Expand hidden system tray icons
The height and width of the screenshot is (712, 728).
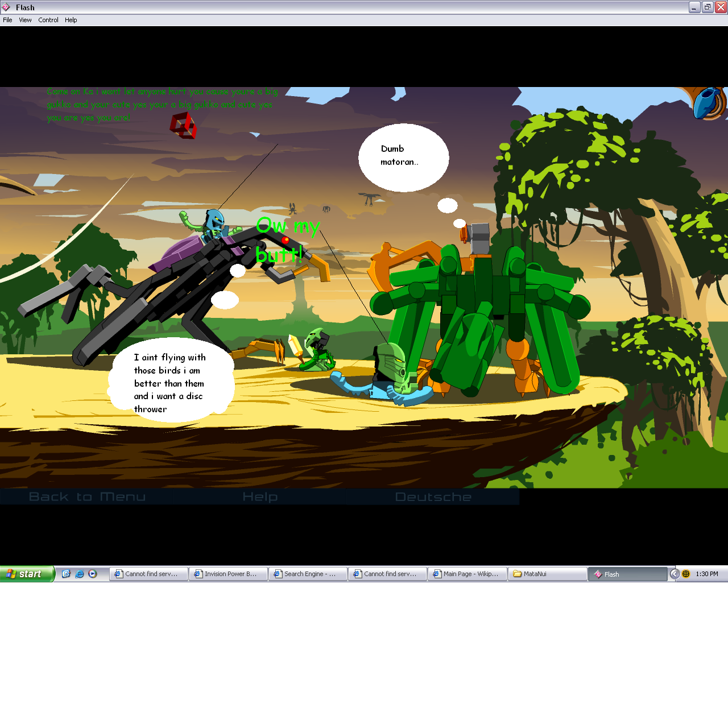click(675, 574)
